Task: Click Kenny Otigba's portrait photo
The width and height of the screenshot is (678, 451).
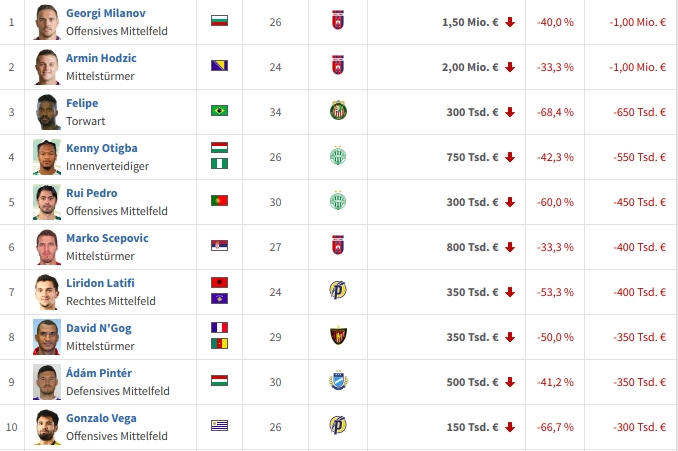Action: pyautogui.click(x=46, y=156)
